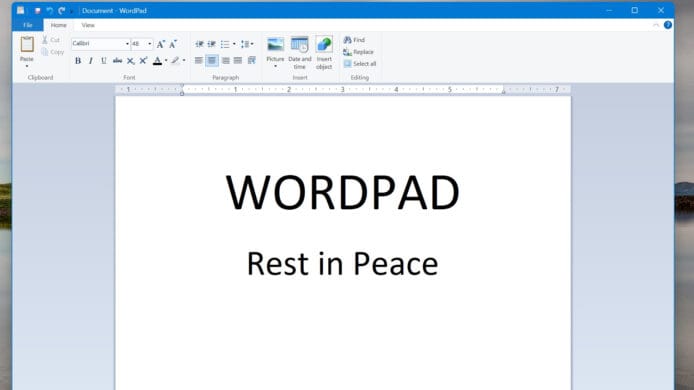
Task: Click the Replace button
Action: (x=359, y=52)
